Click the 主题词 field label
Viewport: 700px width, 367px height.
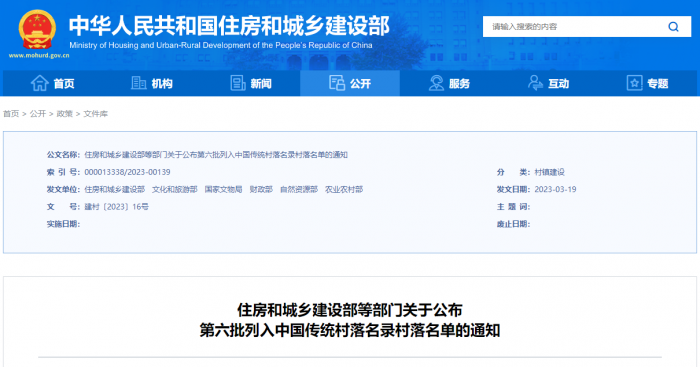[x=513, y=207]
